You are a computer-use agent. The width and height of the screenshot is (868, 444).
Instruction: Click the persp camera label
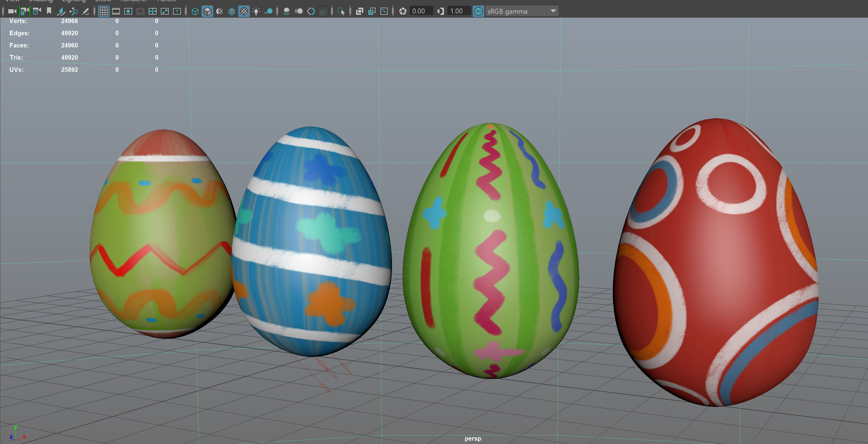(473, 438)
